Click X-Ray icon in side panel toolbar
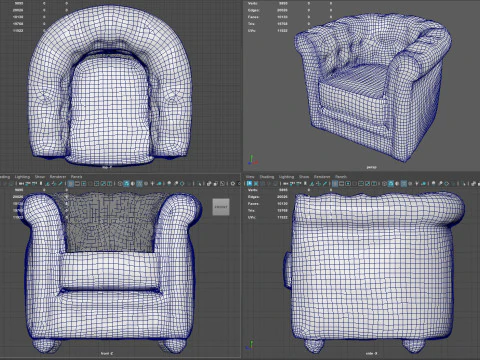 coord(473,184)
